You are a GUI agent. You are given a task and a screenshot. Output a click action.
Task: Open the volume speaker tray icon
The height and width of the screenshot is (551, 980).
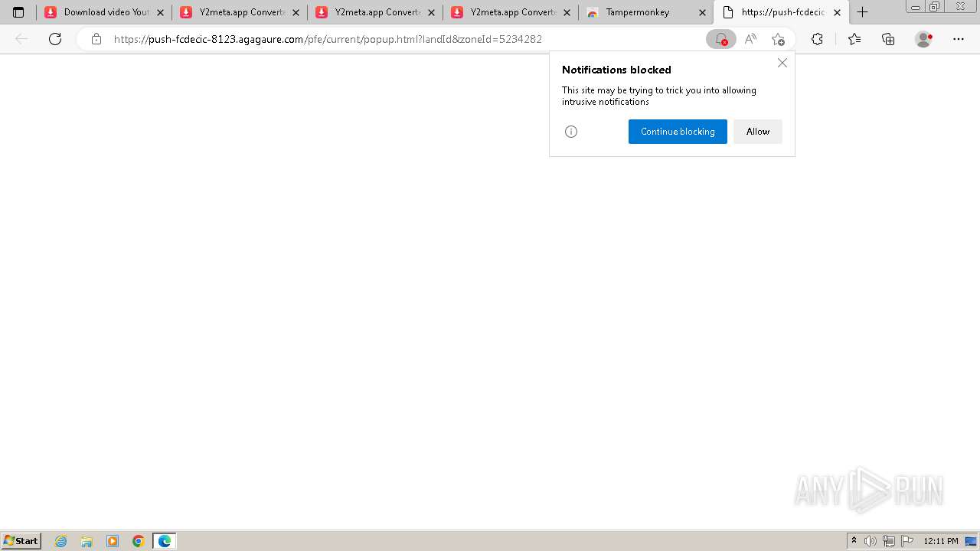pos(871,541)
